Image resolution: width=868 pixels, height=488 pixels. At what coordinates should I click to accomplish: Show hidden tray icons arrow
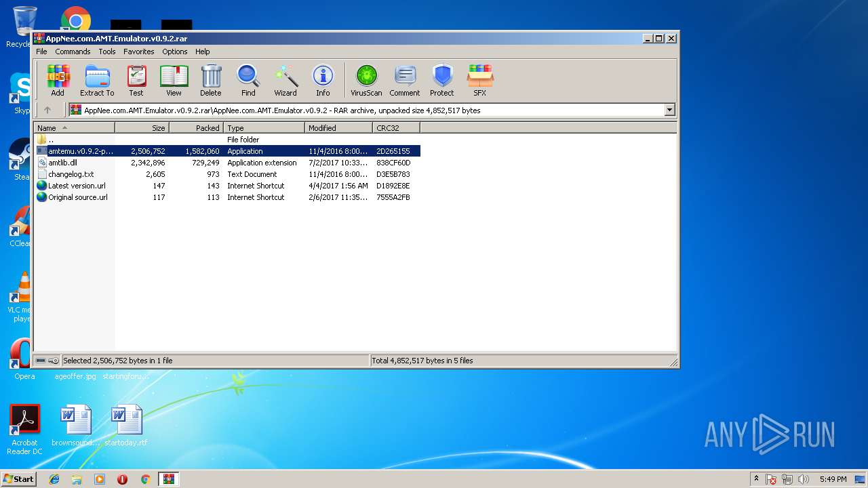point(756,479)
